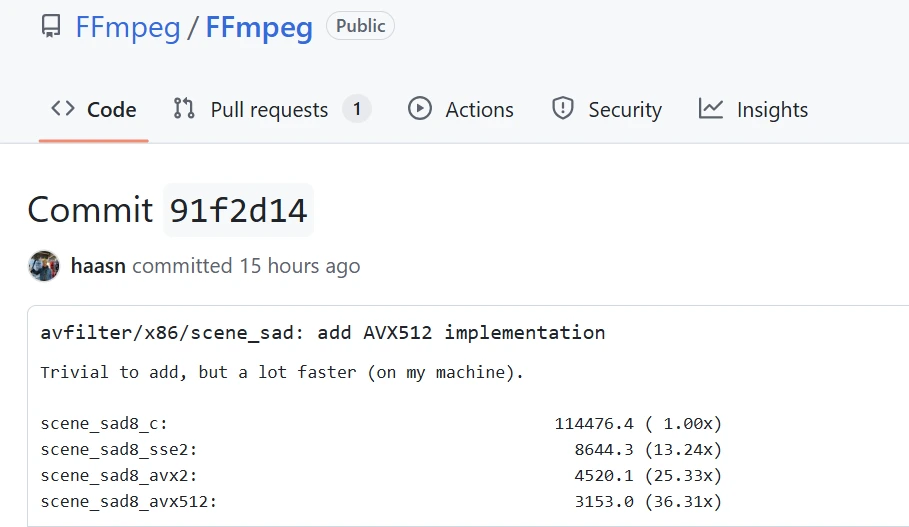909x527 pixels.
Task: Open the Pull requests tab label
Action: click(x=269, y=110)
